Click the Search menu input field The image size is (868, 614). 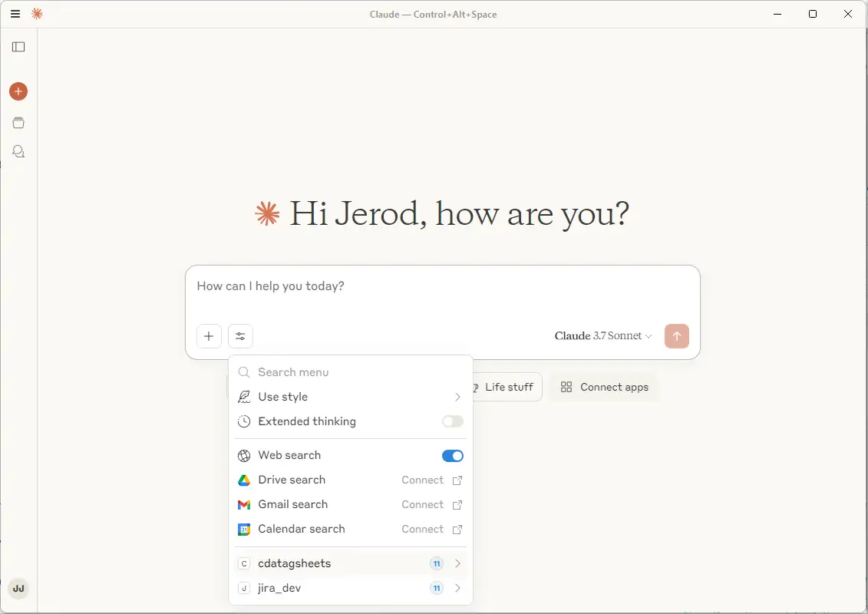tap(353, 372)
